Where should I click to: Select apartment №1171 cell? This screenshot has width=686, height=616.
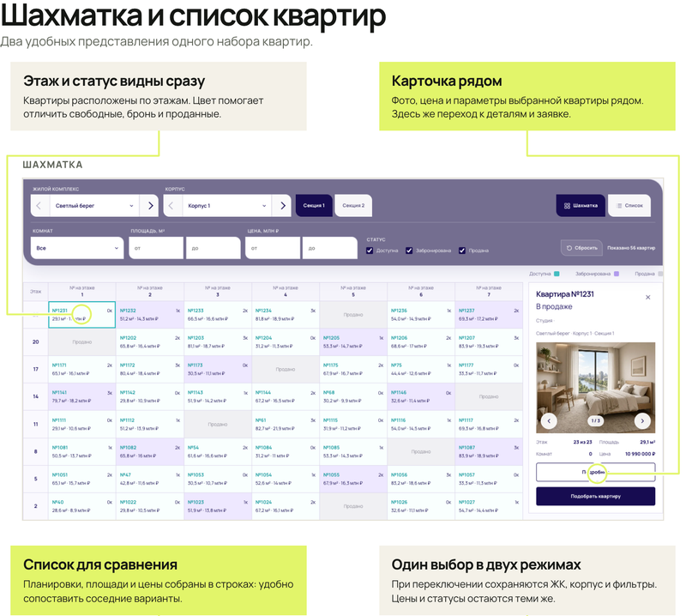(x=81, y=370)
